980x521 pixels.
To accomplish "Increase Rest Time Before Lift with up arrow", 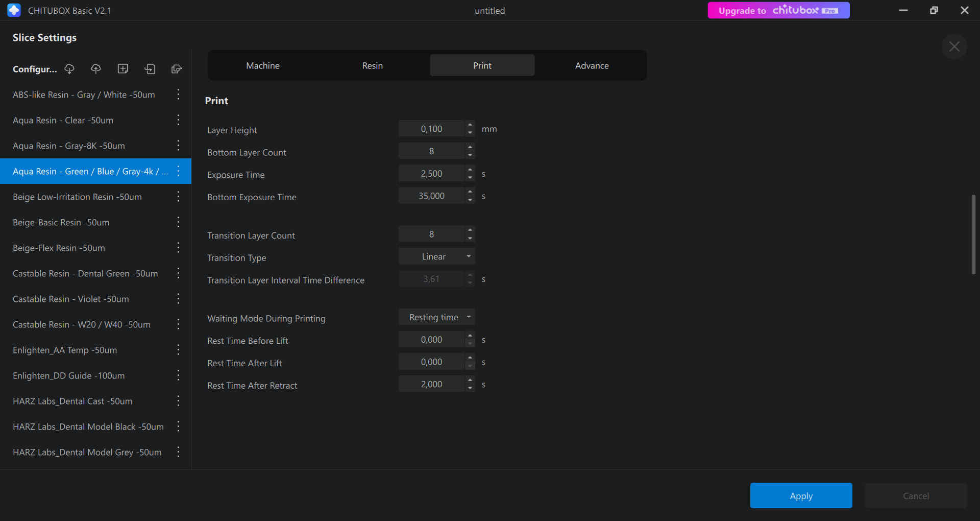I will pos(470,336).
